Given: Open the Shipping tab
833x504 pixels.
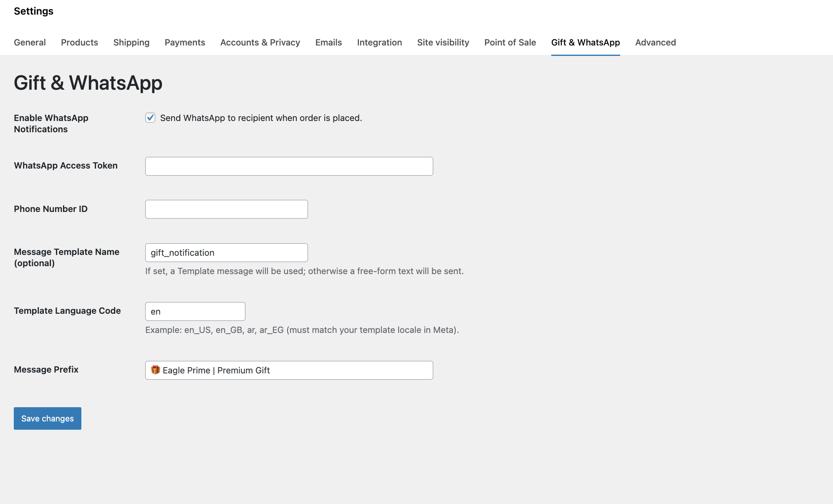Looking at the screenshot, I should [x=131, y=43].
